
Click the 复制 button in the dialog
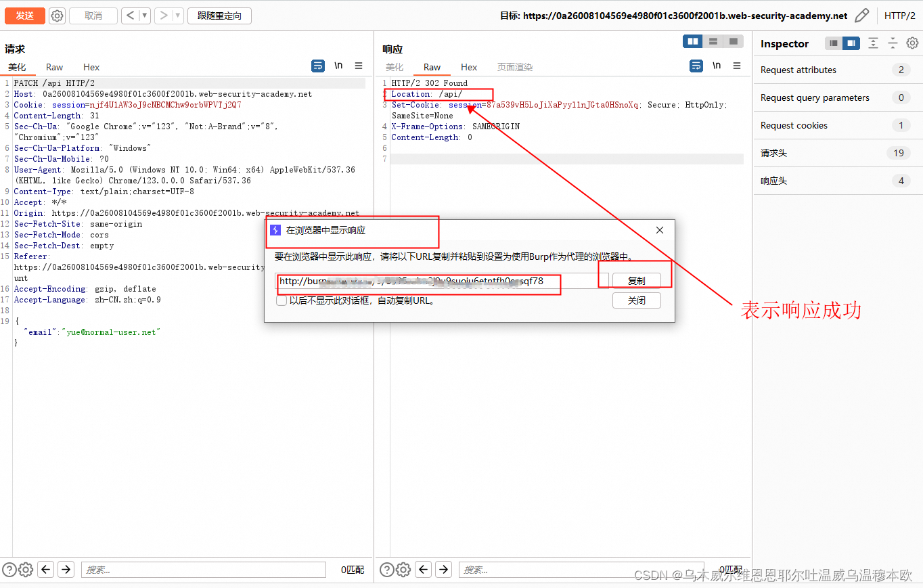click(636, 280)
